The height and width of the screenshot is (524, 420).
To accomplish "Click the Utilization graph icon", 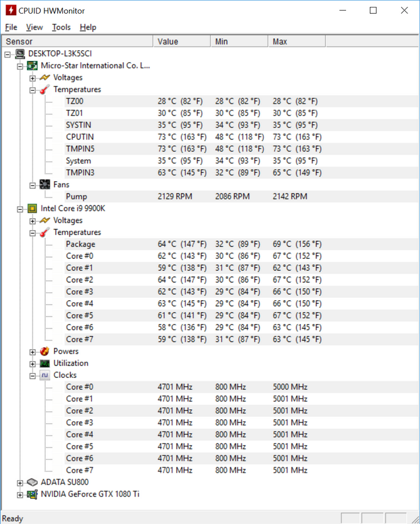I will coord(45,364).
